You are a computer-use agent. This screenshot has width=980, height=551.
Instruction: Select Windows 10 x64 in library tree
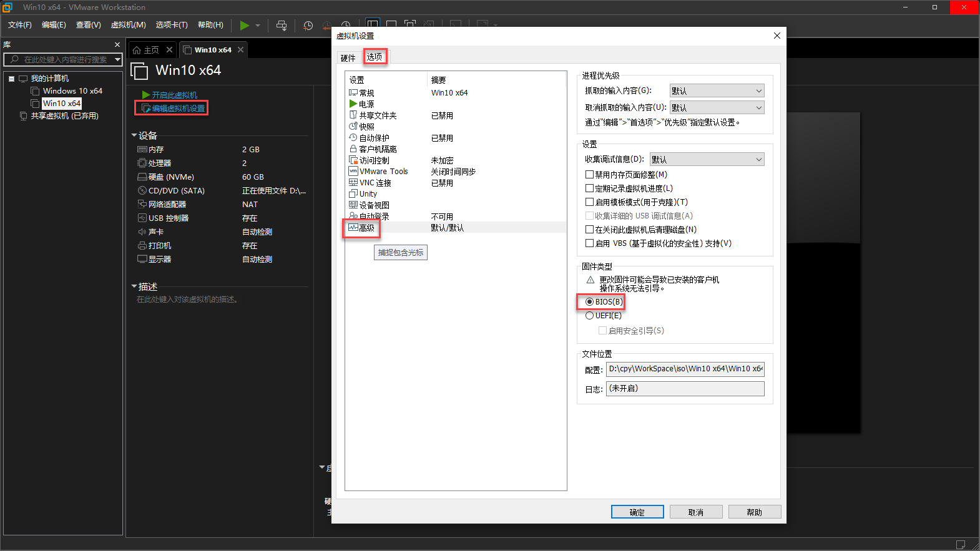[x=72, y=91]
